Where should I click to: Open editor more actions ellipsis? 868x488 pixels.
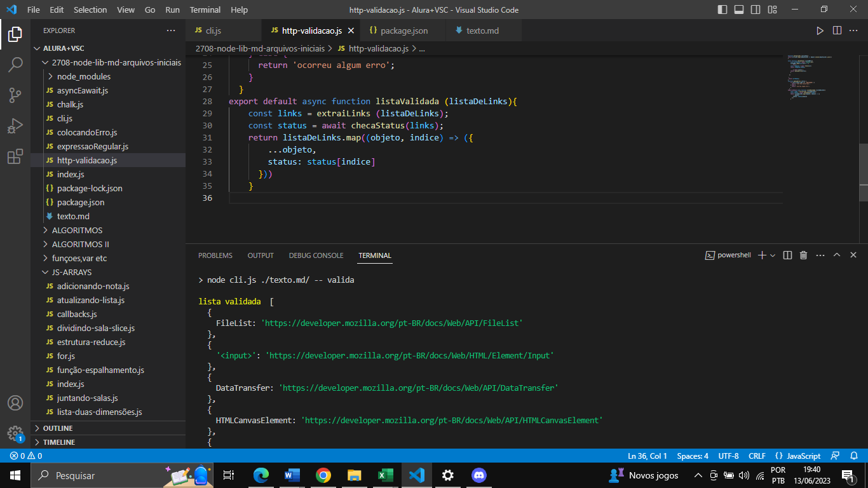[x=853, y=30]
